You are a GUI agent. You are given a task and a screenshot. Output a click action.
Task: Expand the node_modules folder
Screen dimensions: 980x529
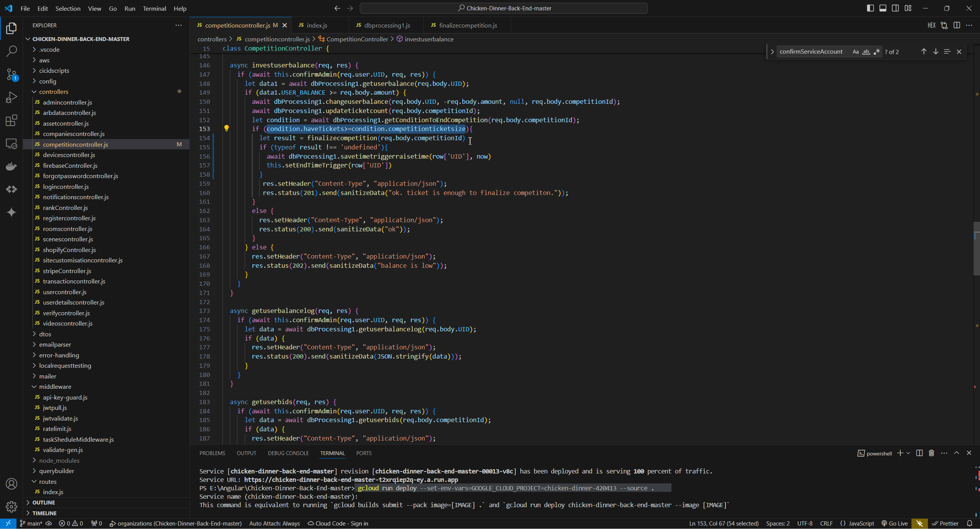click(59, 460)
